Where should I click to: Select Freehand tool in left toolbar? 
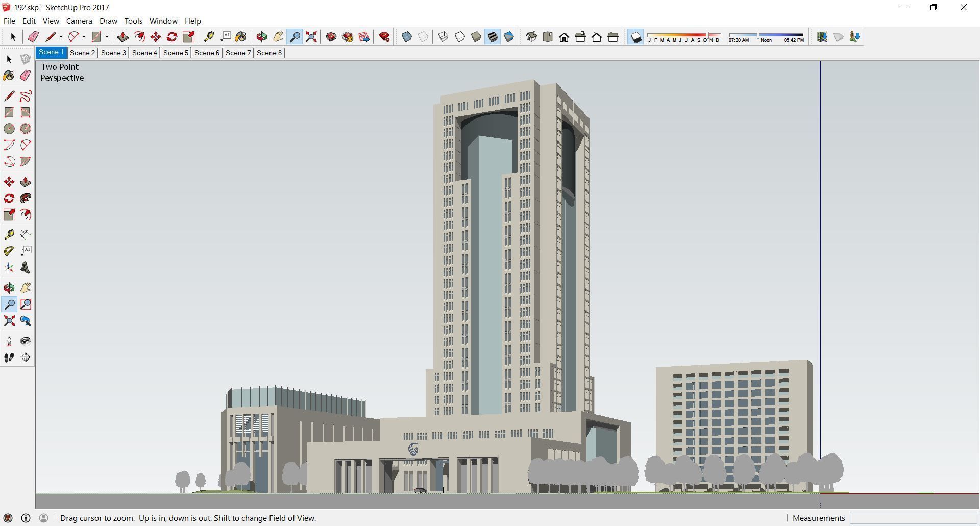26,96
